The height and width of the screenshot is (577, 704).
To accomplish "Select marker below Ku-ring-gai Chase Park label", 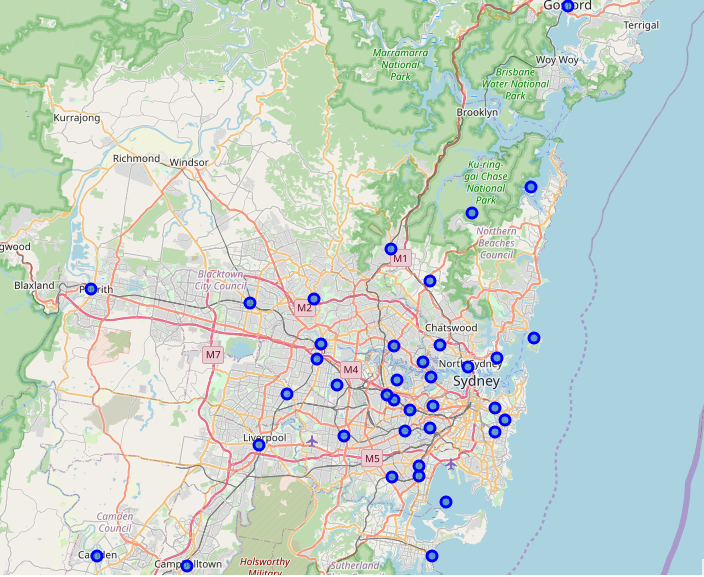I will [471, 213].
